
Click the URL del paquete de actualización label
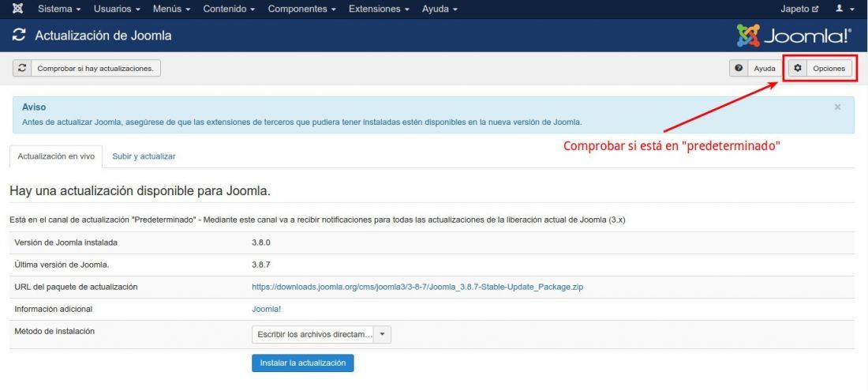[76, 287]
